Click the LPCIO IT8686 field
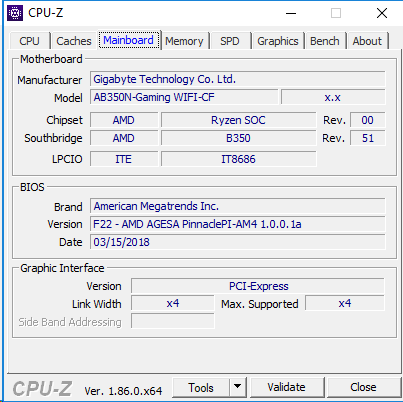The width and height of the screenshot is (403, 402). [238, 159]
